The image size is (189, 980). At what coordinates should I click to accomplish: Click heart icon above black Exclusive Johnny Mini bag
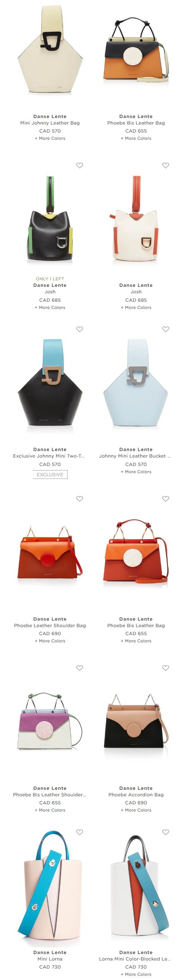pyautogui.click(x=79, y=329)
